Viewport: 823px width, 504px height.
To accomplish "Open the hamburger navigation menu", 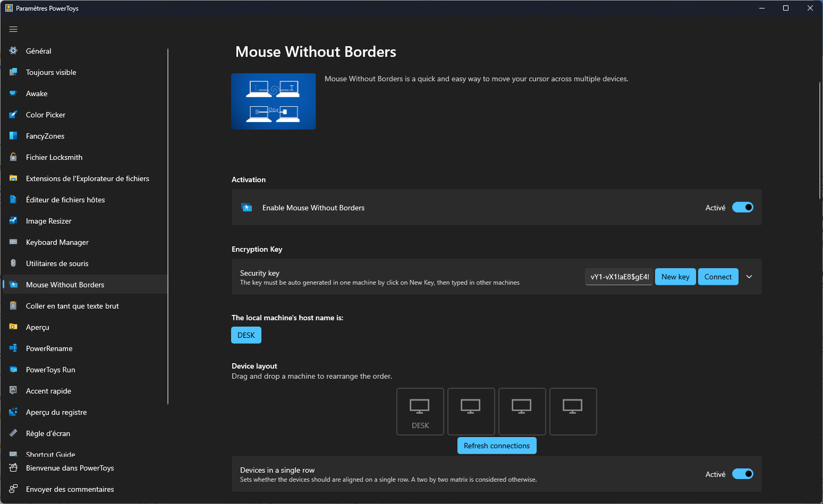I will click(x=13, y=29).
